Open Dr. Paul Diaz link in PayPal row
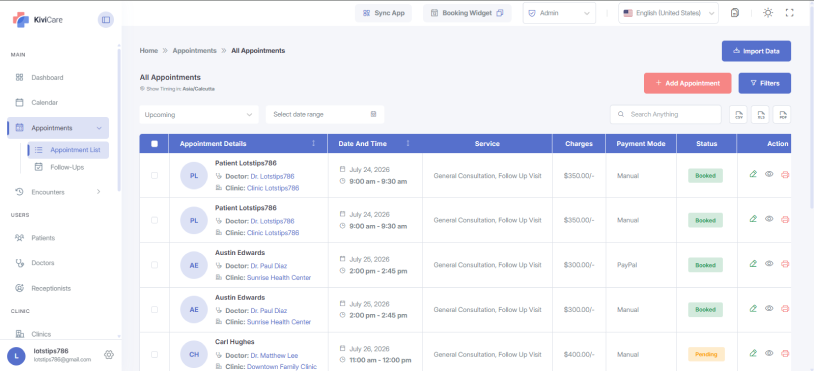 (268, 266)
